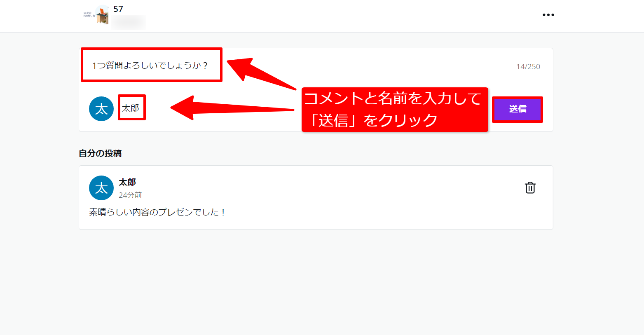Click the 24分前 timestamp
This screenshot has width=644, height=335.
[x=130, y=195]
